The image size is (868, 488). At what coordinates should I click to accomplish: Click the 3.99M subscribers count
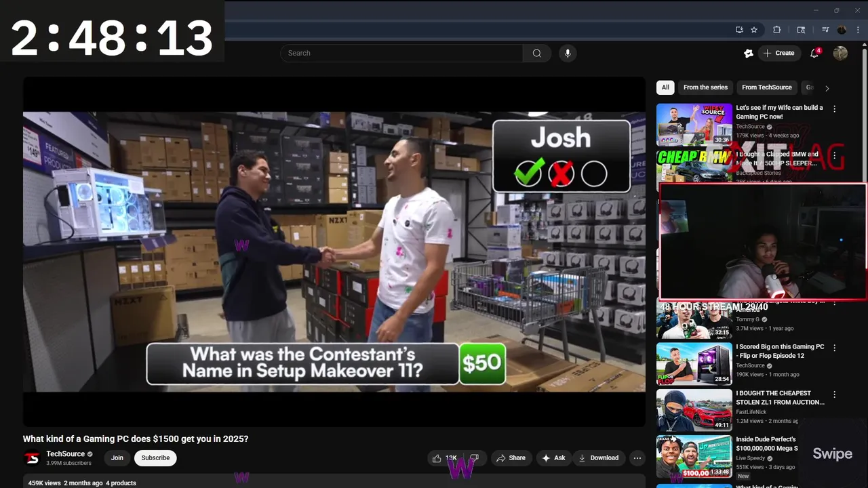coord(68,464)
